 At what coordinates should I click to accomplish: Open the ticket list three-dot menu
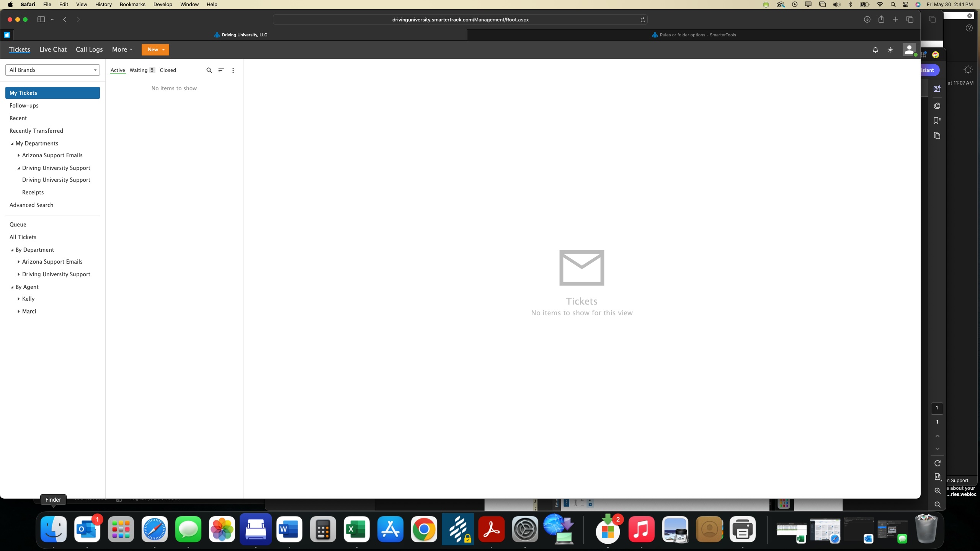point(233,70)
